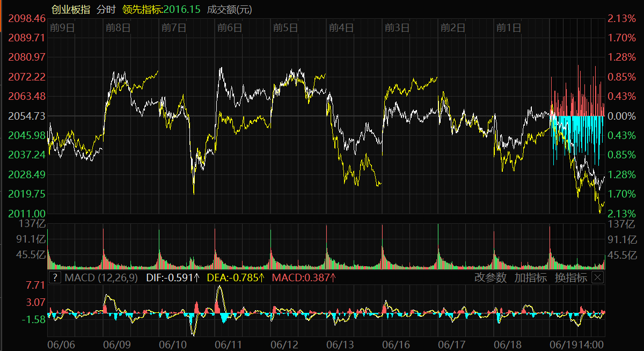Click the MACD help question mark icon
644x351 pixels.
55,277
